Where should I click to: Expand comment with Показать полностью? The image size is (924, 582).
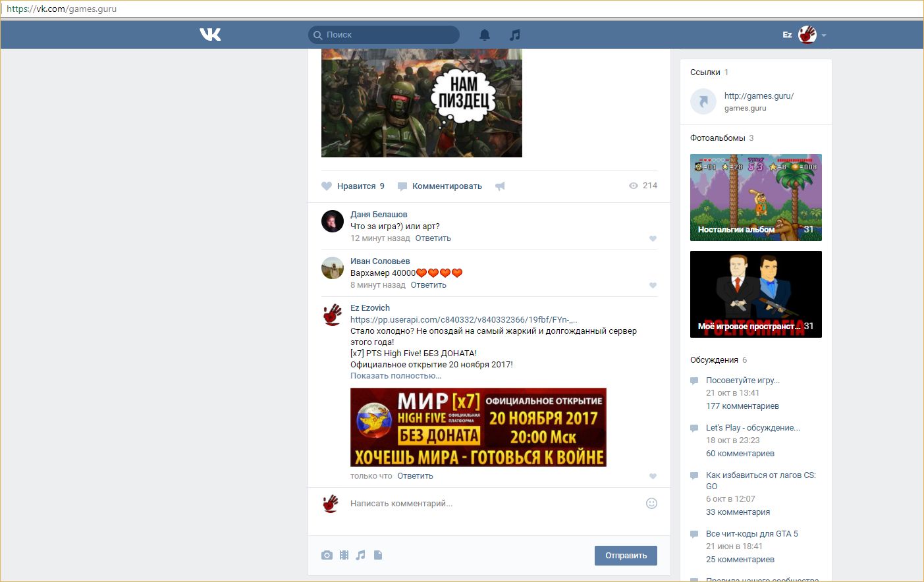pos(396,376)
